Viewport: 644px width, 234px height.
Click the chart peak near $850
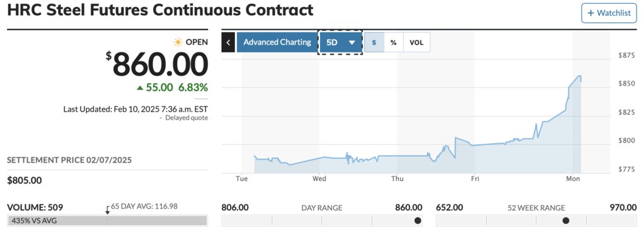click(x=580, y=76)
